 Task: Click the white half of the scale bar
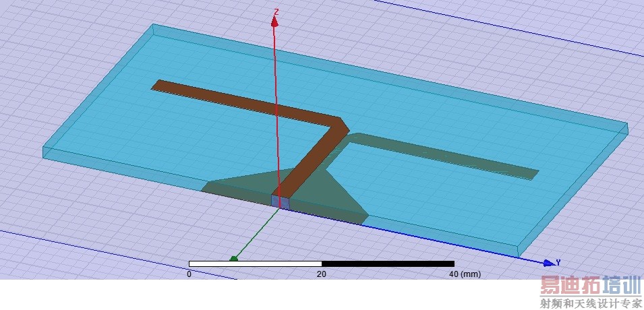(255, 263)
